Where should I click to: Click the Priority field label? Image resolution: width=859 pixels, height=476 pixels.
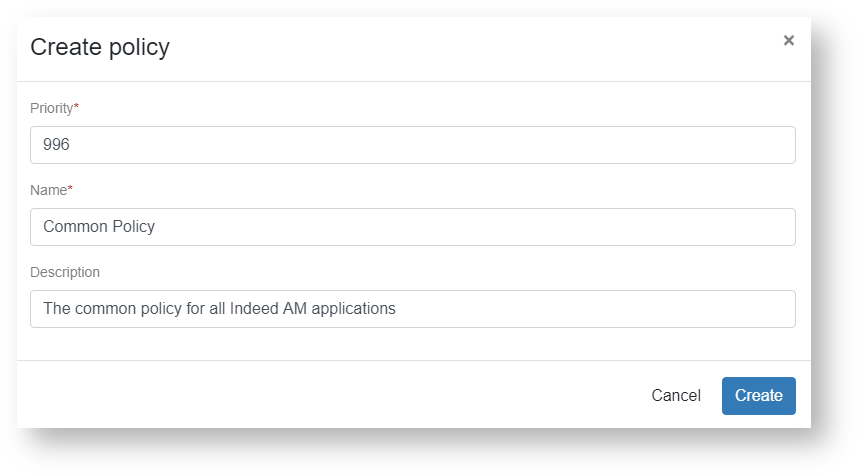(x=51, y=108)
